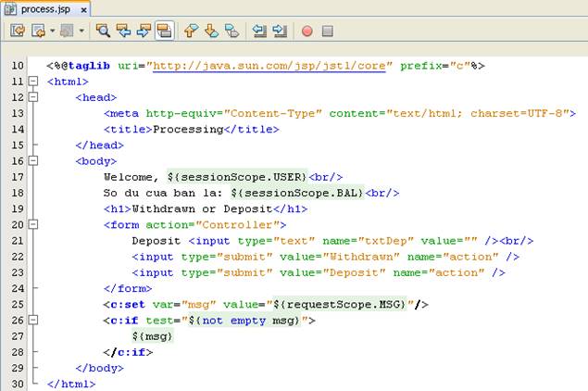Click the text 'Processing' in title tag

[188, 130]
